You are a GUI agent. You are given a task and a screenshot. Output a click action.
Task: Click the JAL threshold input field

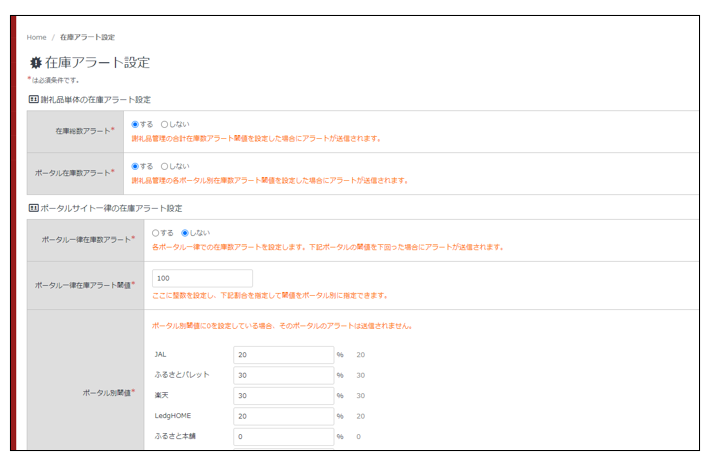[x=283, y=354]
